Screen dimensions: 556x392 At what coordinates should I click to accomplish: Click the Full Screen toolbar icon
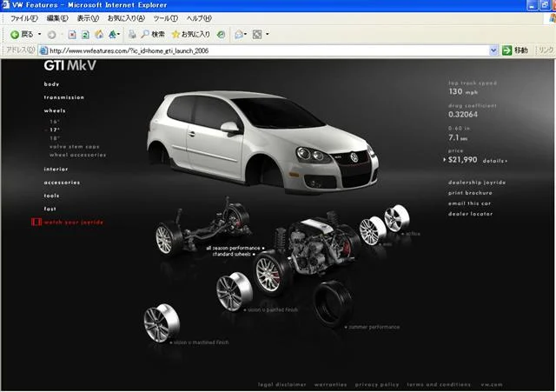(257, 35)
